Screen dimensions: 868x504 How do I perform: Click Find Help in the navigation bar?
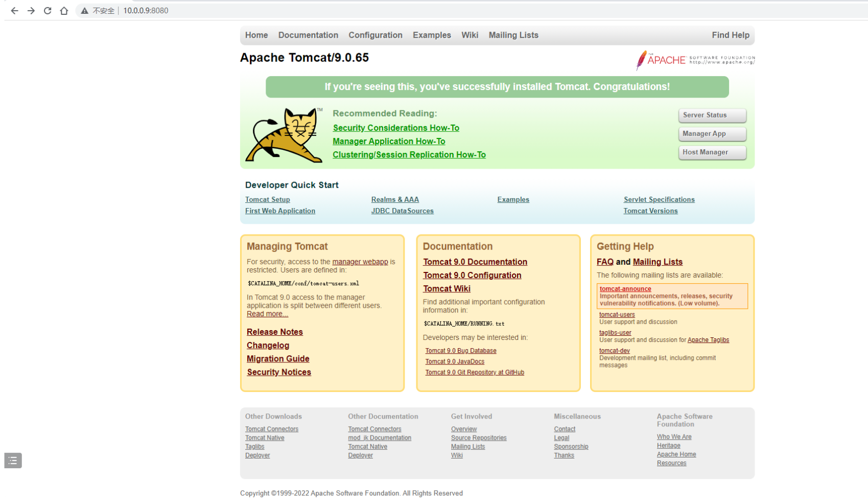pyautogui.click(x=731, y=35)
